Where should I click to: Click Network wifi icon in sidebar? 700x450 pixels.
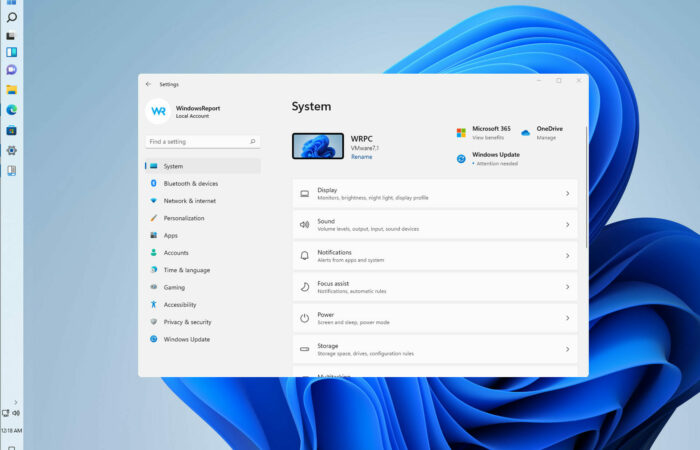[154, 200]
